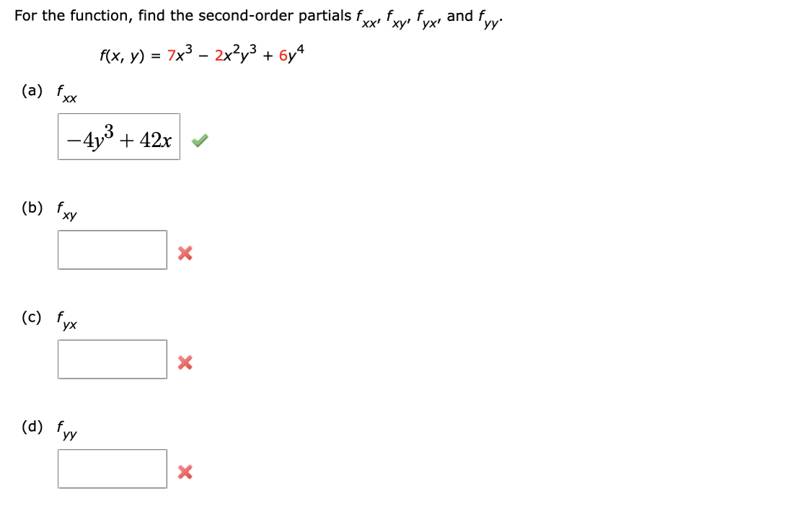Click the incorrect-answer mark under f_yx
This screenshot has width=812, height=509.
coord(185,363)
